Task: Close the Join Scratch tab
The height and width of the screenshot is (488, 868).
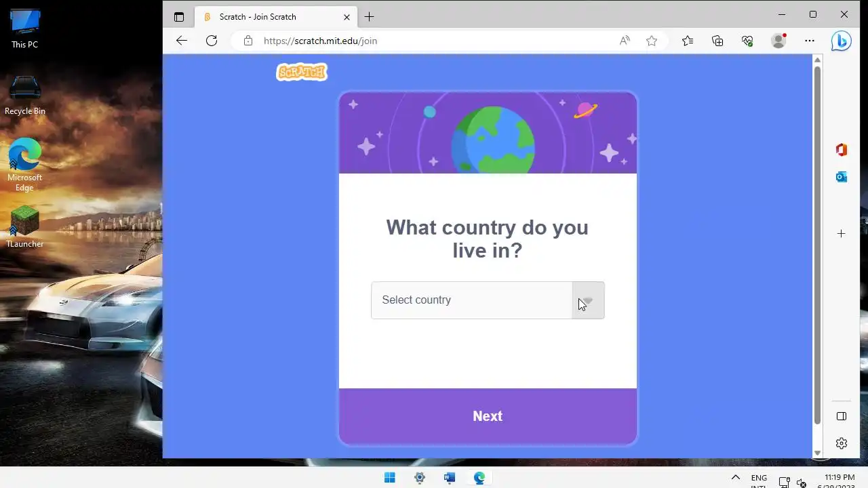Action: tap(347, 17)
